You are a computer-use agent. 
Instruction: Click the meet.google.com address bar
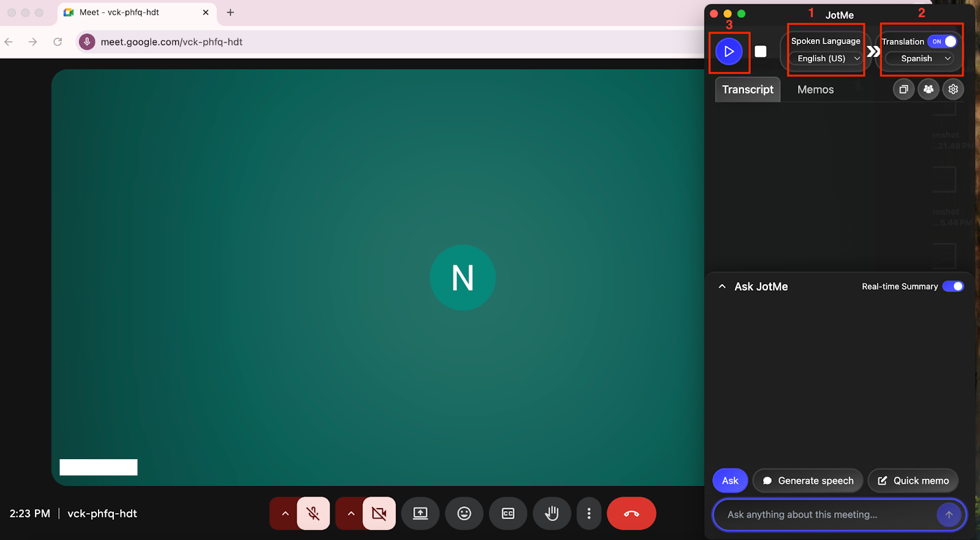click(x=392, y=42)
